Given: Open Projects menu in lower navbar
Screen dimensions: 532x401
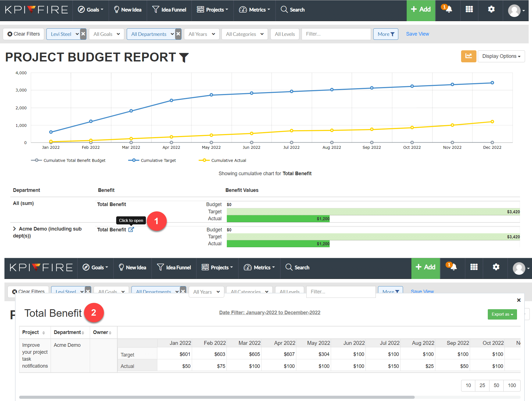Looking at the screenshot, I should point(217,268).
